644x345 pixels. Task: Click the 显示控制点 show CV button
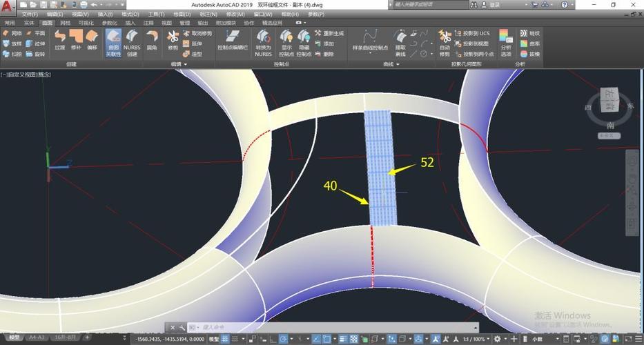(x=286, y=41)
